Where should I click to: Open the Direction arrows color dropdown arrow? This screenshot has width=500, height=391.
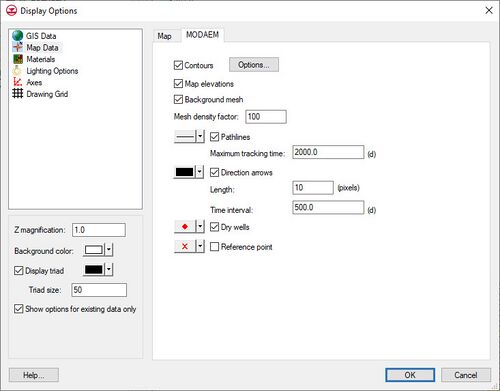tap(199, 172)
